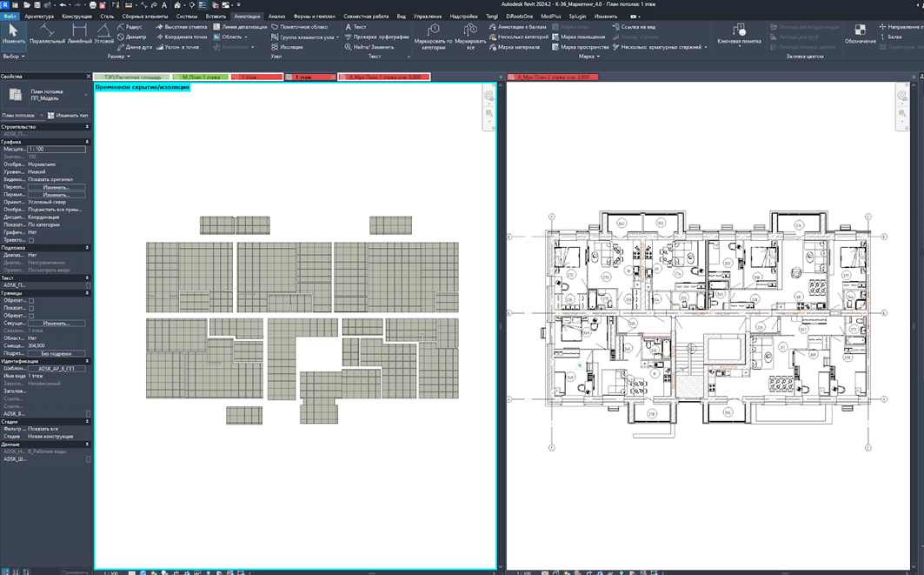The image size is (924, 575).
Task: Select Марка пространства tool
Action: pos(581,47)
